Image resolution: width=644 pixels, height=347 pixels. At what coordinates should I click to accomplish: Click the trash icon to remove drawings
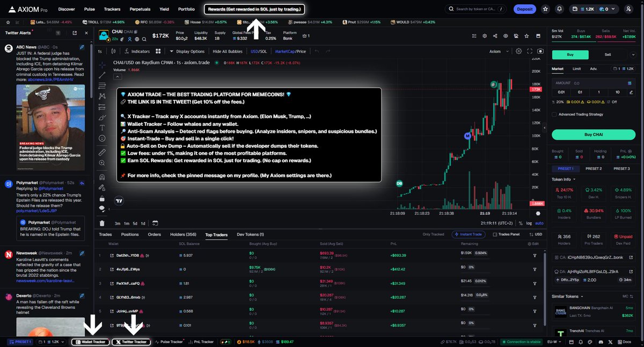point(102,223)
